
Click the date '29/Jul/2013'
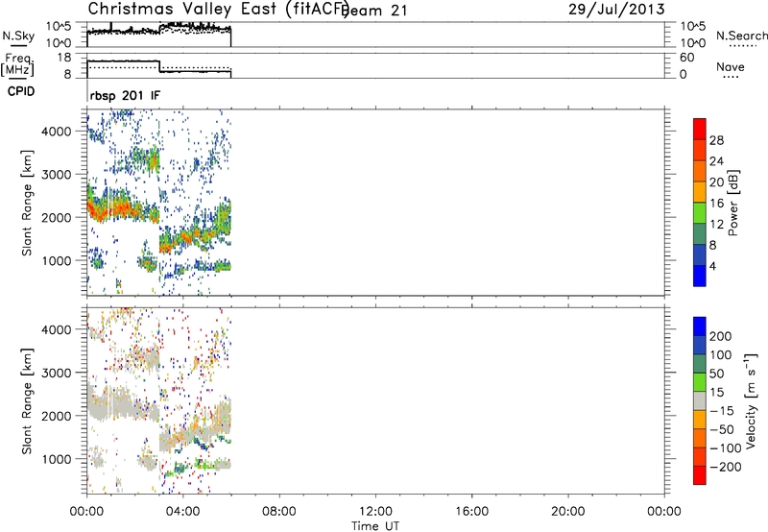pos(616,10)
